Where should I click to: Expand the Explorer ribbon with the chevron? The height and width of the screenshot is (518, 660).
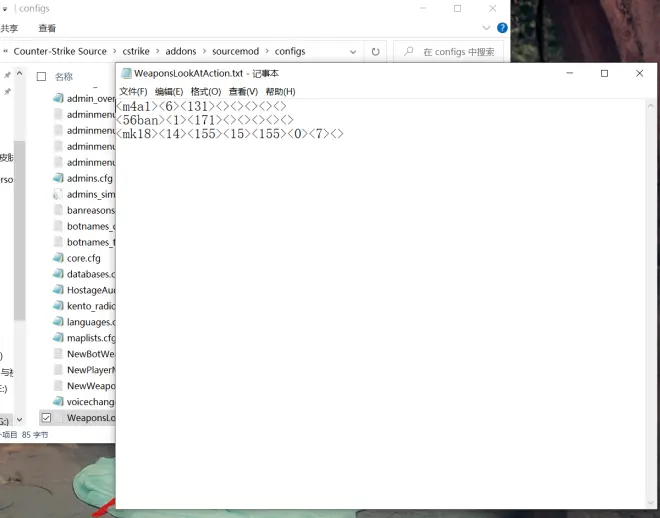coord(486,28)
